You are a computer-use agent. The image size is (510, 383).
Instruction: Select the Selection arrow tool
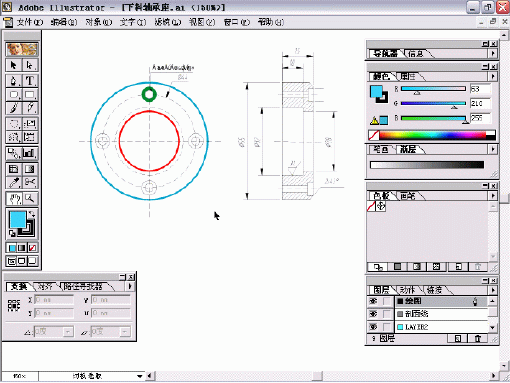[14, 65]
